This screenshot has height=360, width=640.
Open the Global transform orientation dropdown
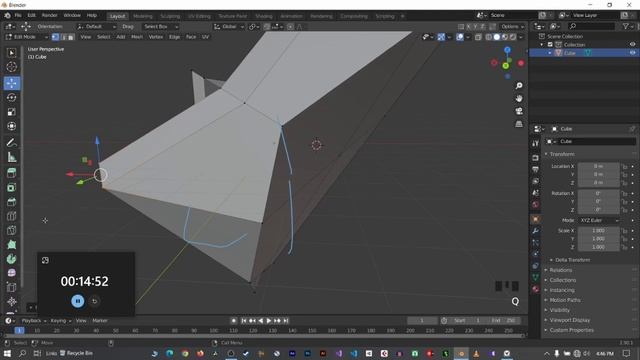(x=229, y=27)
